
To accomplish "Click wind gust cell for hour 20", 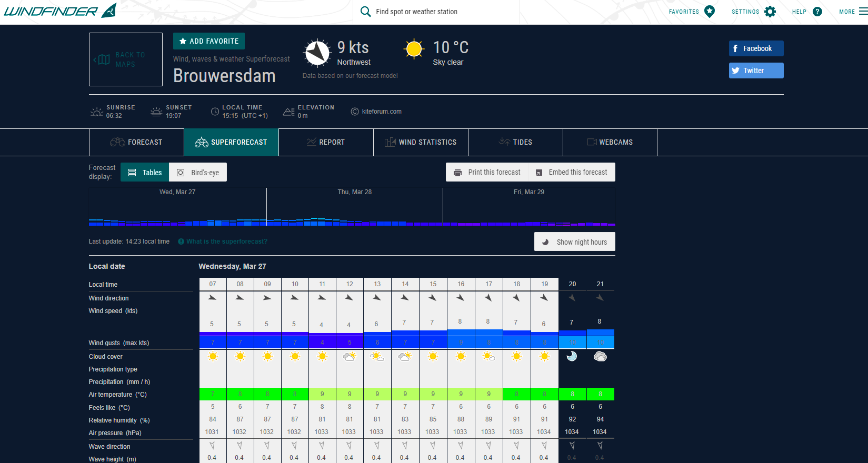I will tap(572, 342).
